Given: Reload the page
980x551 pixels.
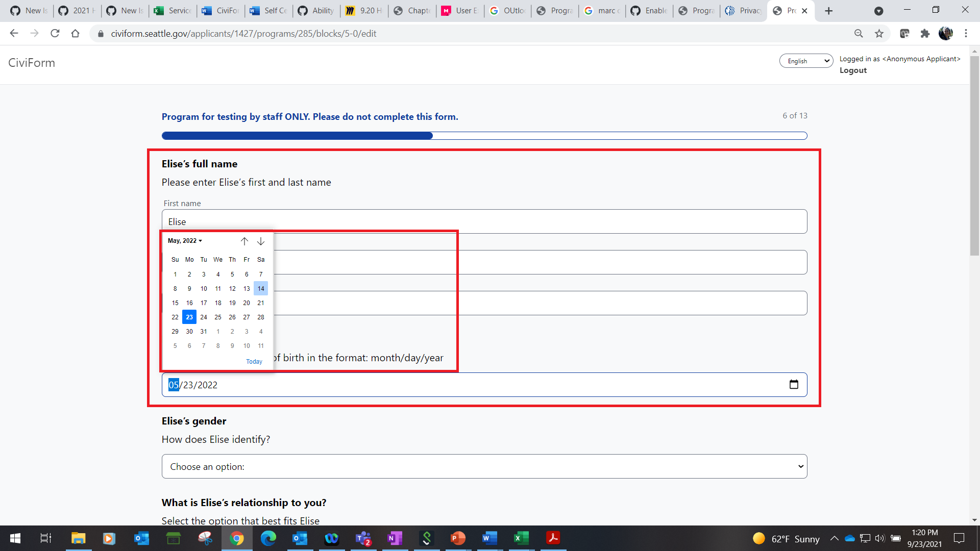Looking at the screenshot, I should point(55,34).
